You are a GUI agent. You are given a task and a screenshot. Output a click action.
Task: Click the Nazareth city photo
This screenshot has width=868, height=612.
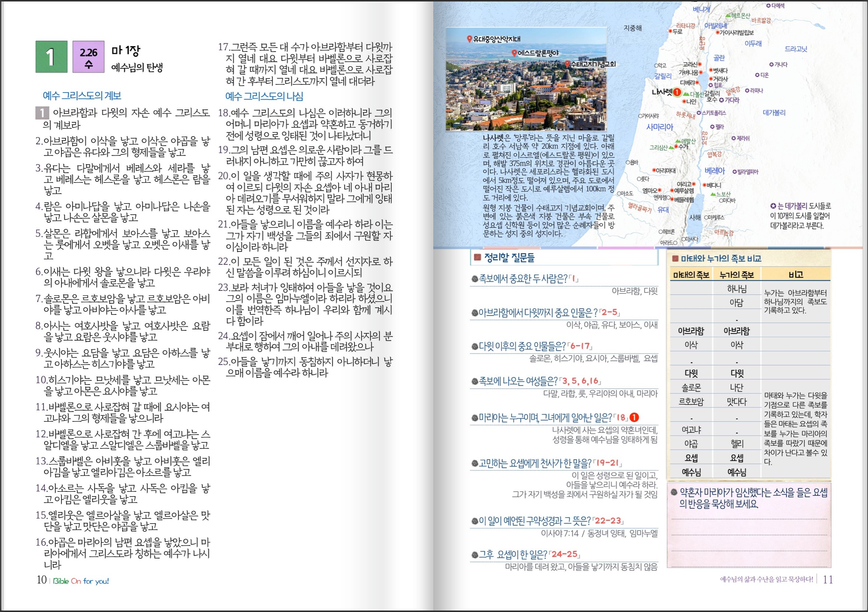[x=525, y=98]
